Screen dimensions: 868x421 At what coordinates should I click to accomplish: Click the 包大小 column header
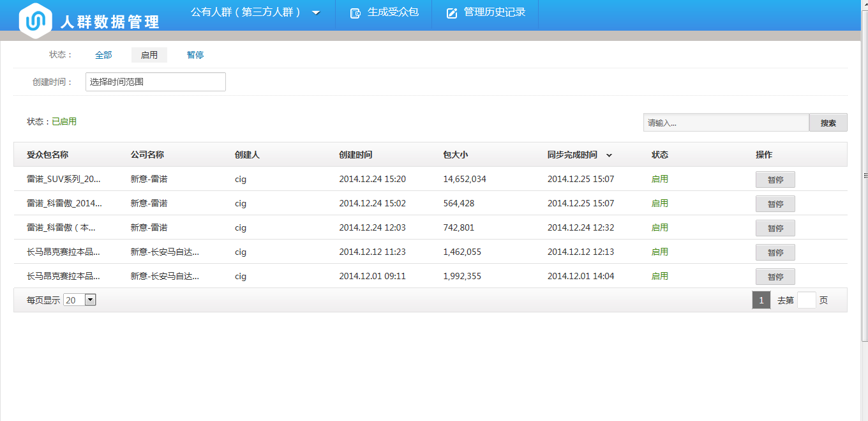pos(456,155)
